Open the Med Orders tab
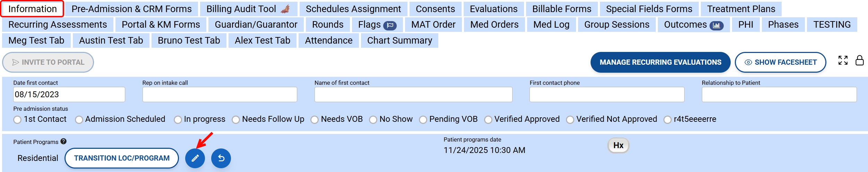 494,25
